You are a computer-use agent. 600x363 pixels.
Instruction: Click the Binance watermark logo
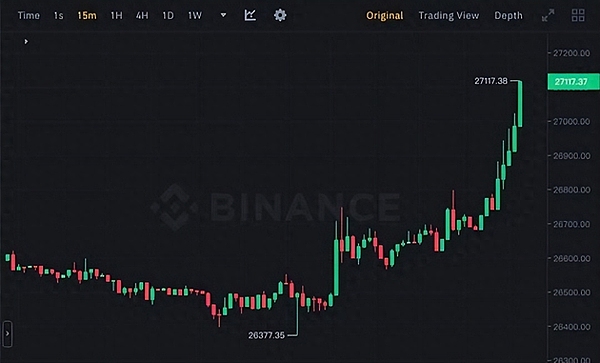point(275,207)
